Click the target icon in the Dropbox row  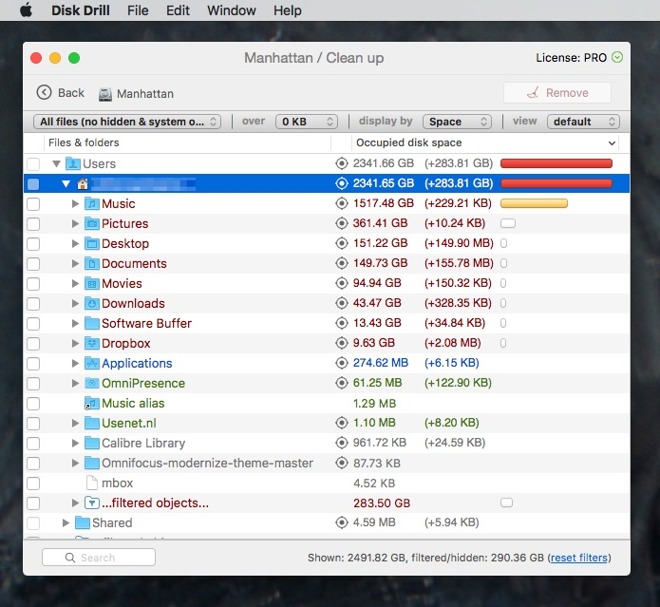point(341,343)
